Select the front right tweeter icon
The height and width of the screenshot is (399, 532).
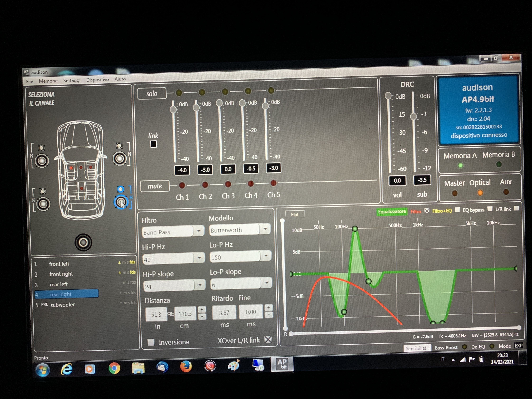pyautogui.click(x=119, y=146)
